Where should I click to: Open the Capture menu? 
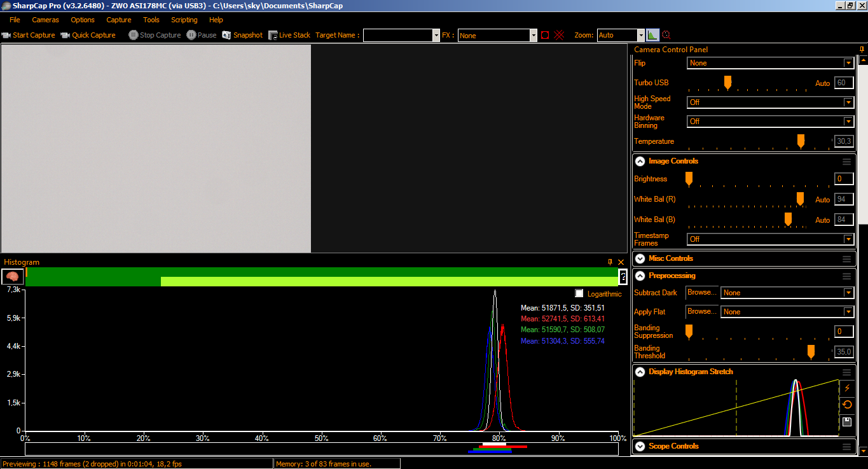[x=119, y=20]
